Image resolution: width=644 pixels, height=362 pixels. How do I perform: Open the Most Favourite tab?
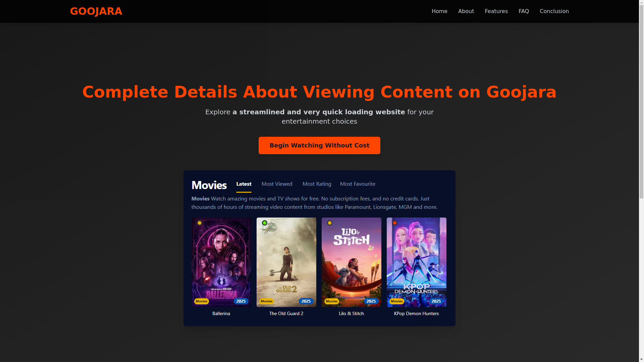(358, 184)
